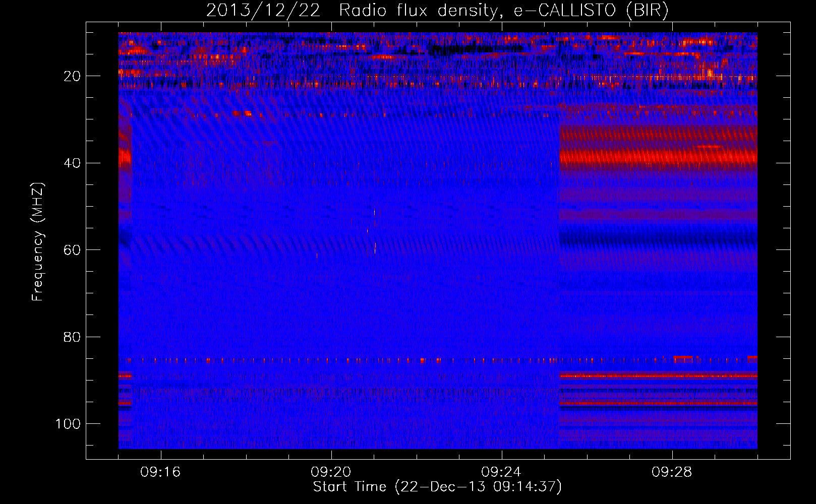Viewport: 816px width, 504px height.
Task: Click the "09:20" time tick label
Action: pyautogui.click(x=331, y=472)
